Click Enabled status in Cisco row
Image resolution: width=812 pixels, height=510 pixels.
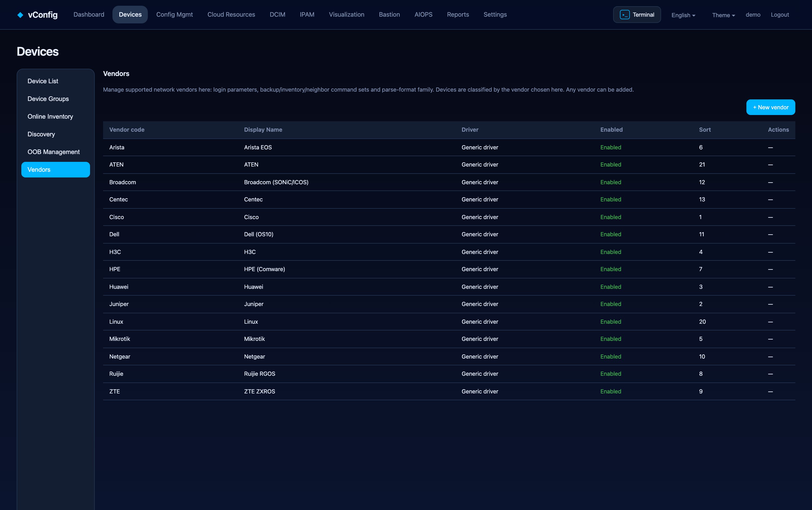611,217
